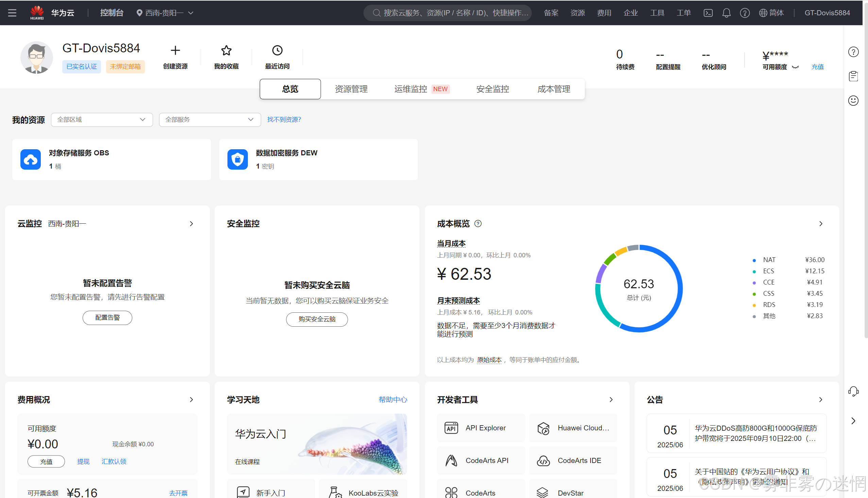Click the cost overview help icon
The height and width of the screenshot is (498, 868).
coord(478,224)
